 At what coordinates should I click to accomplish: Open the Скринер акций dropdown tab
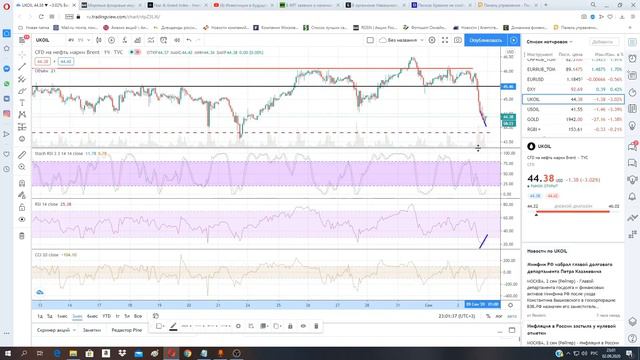[56, 330]
